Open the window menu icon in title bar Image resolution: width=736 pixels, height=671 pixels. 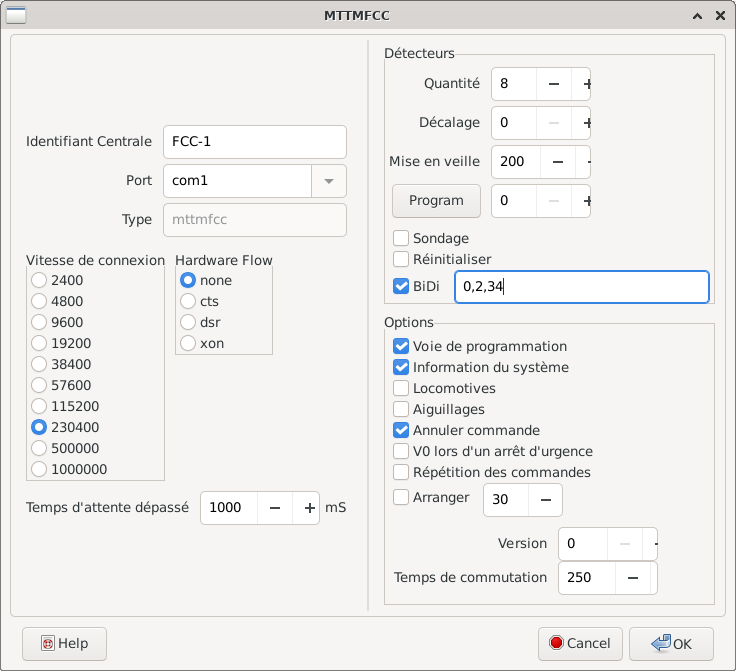point(15,15)
